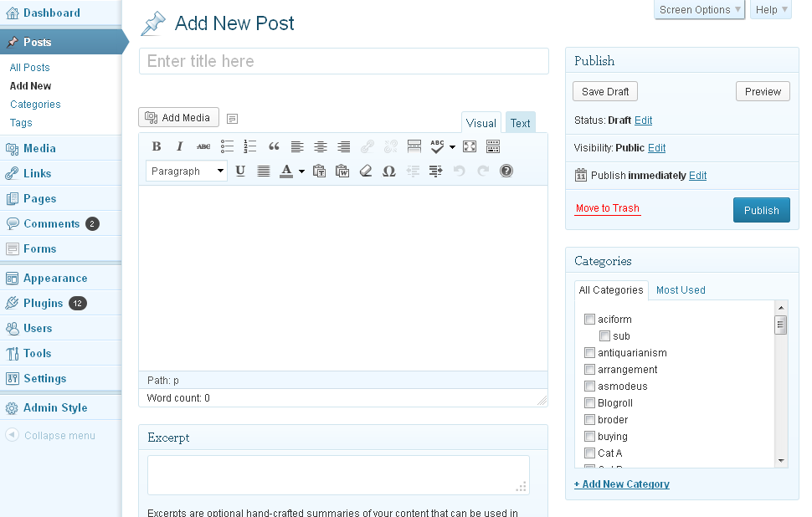Open the Paragraph format dropdown
The width and height of the screenshot is (812, 517).
click(187, 171)
